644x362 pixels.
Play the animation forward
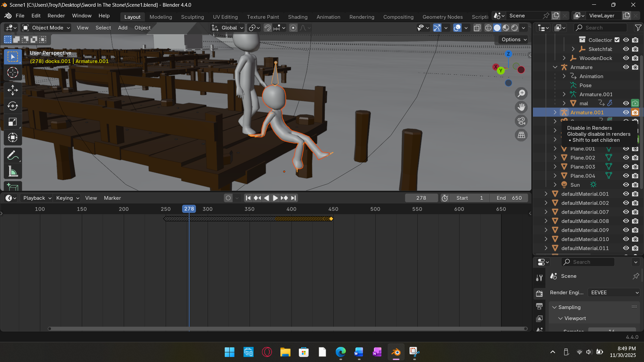[275, 198]
